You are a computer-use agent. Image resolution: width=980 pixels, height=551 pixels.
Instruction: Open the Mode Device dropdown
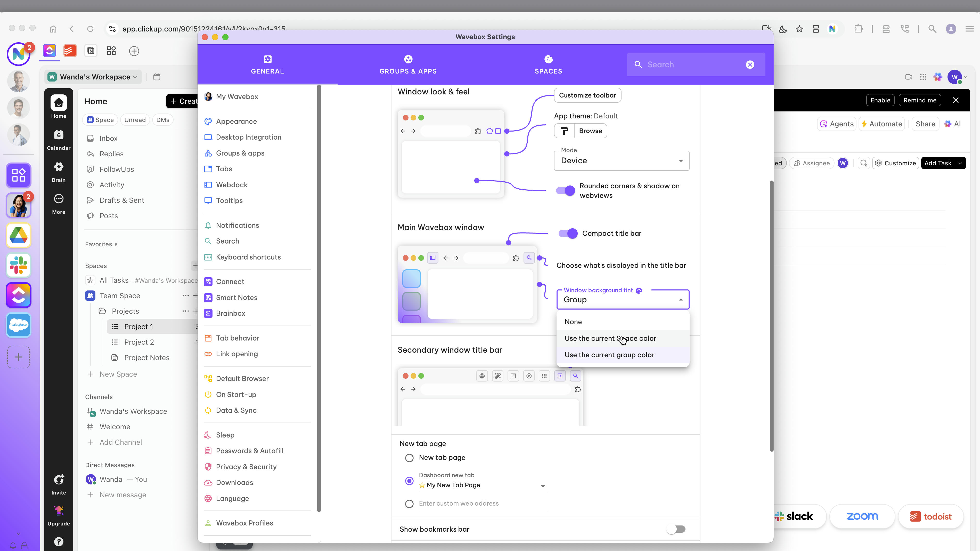(x=622, y=161)
